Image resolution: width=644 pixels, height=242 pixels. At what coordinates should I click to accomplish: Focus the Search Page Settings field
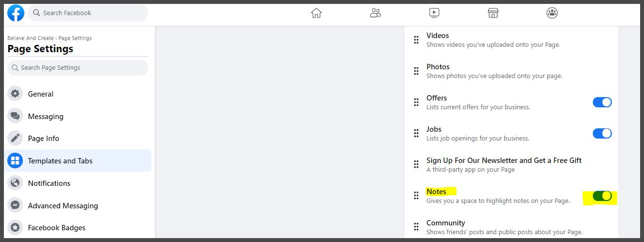click(77, 68)
